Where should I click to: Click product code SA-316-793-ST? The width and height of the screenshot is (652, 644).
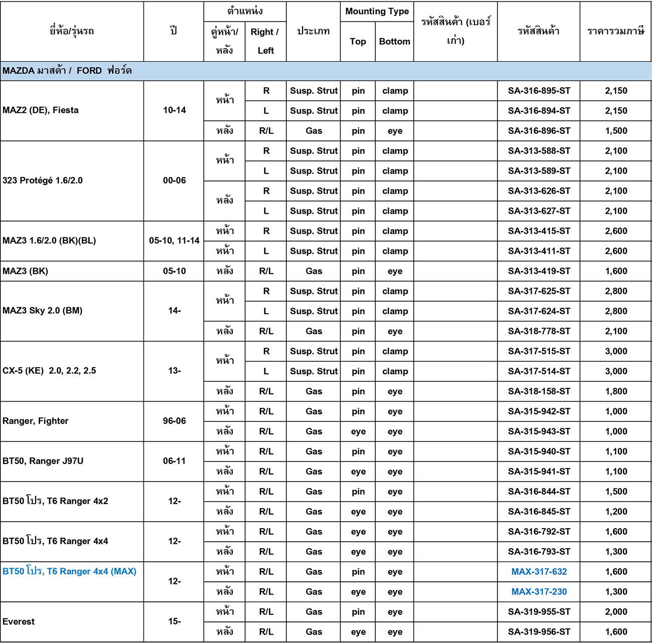click(x=539, y=552)
